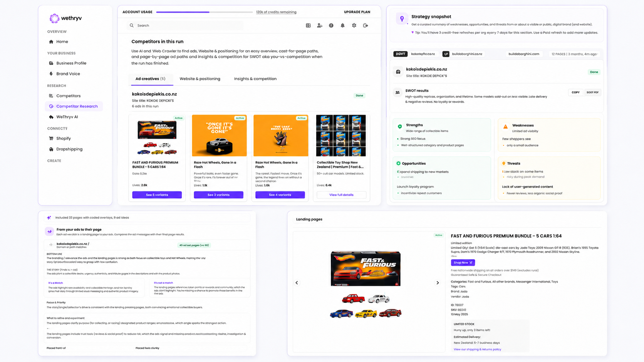Open Home via its house icon
644x362 pixels.
pyautogui.click(x=51, y=42)
